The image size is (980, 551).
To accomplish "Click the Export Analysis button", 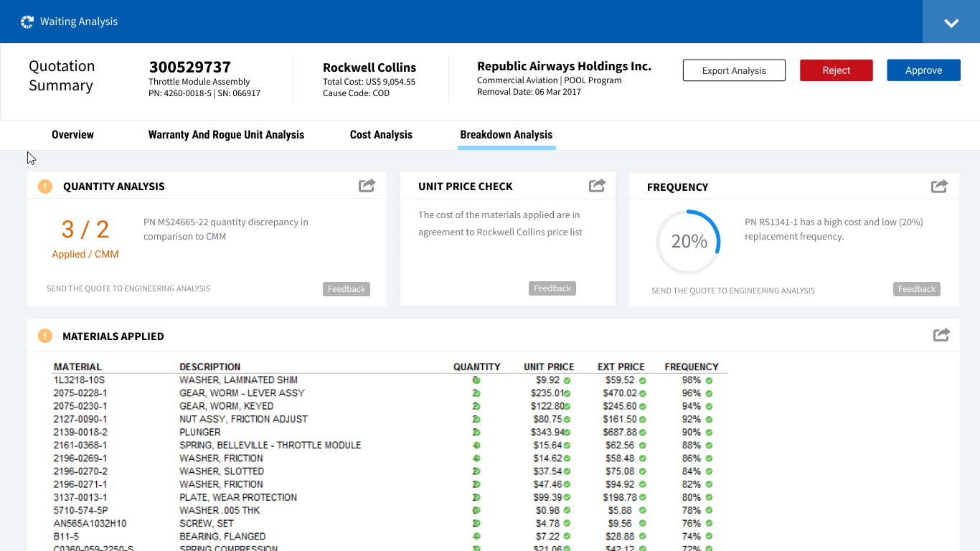I will click(734, 70).
